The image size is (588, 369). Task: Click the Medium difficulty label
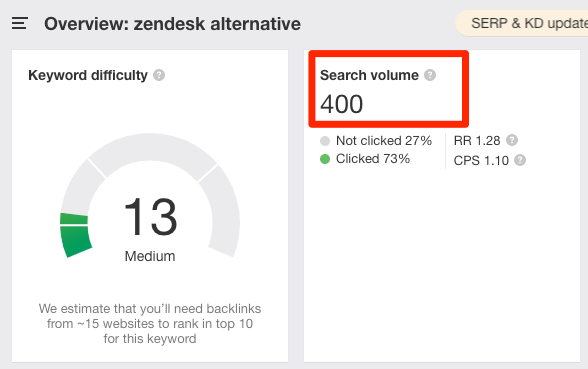tap(150, 256)
